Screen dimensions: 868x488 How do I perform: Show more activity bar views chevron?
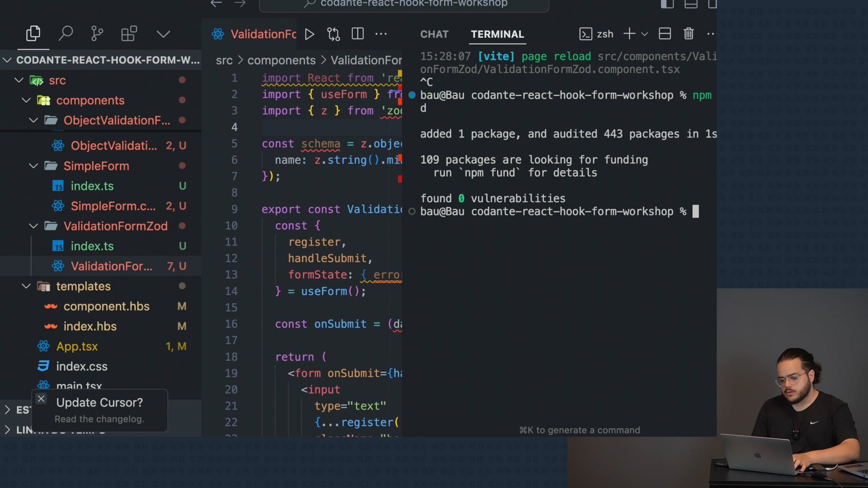tap(163, 34)
